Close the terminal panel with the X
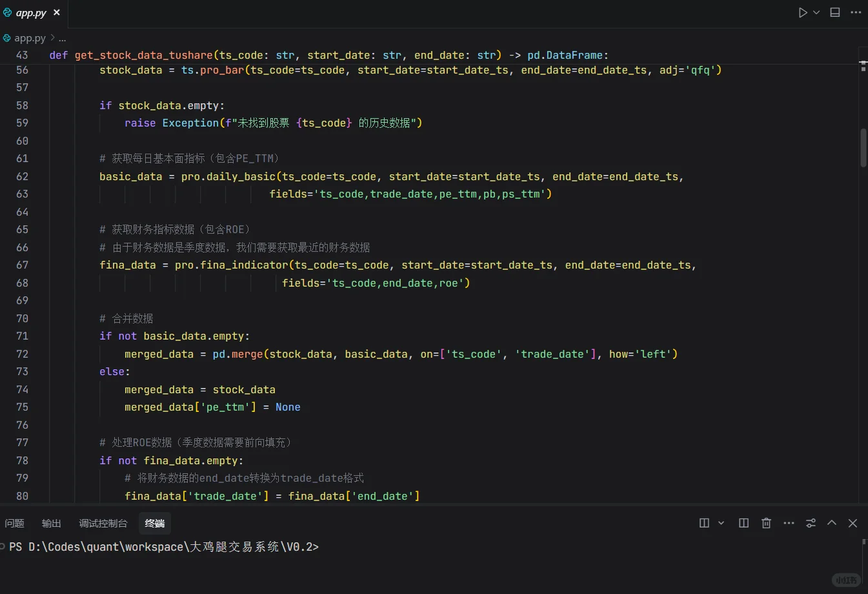The height and width of the screenshot is (594, 868). coord(853,523)
